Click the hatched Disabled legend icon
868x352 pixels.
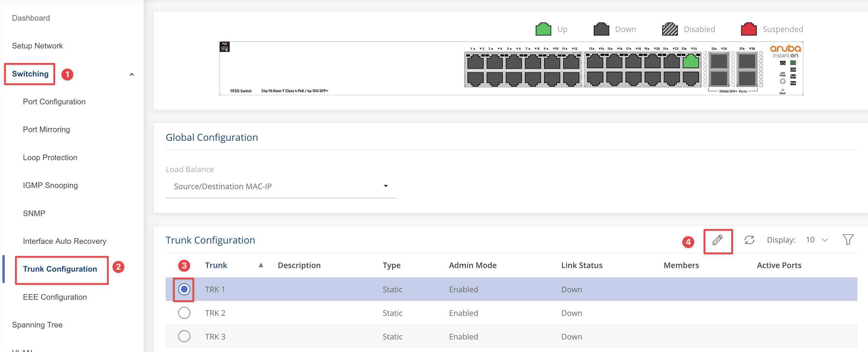669,29
